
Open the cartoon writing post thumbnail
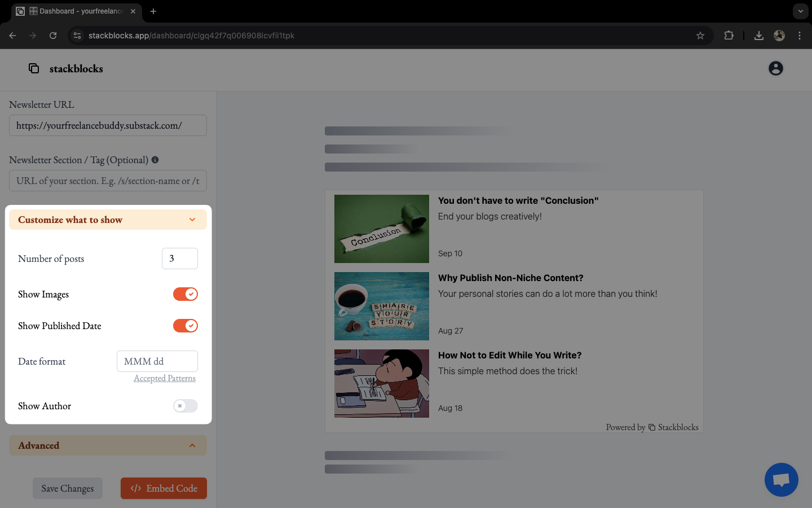(382, 383)
